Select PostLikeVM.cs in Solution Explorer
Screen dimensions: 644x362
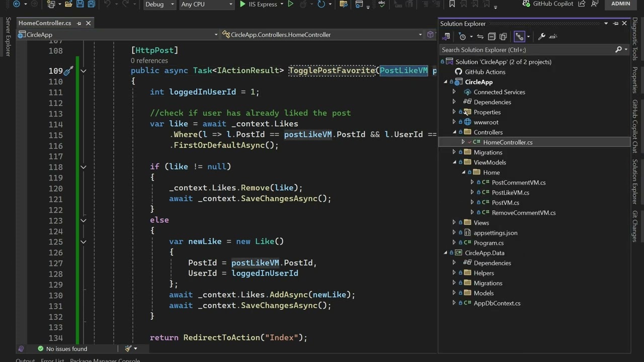click(x=510, y=193)
